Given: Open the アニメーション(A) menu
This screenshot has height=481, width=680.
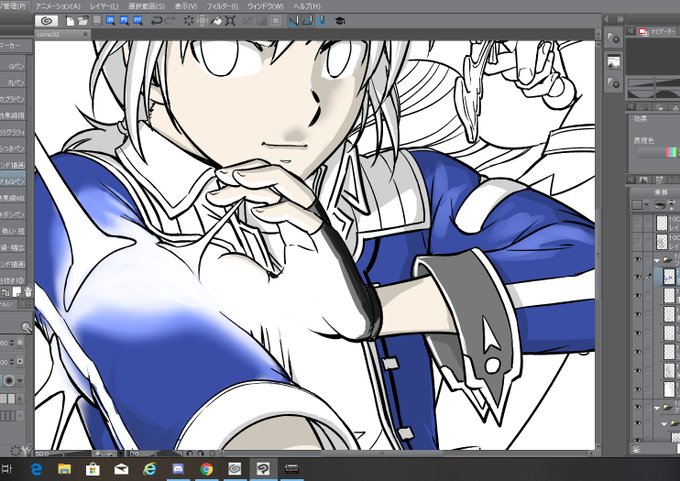Looking at the screenshot, I should [x=58, y=6].
